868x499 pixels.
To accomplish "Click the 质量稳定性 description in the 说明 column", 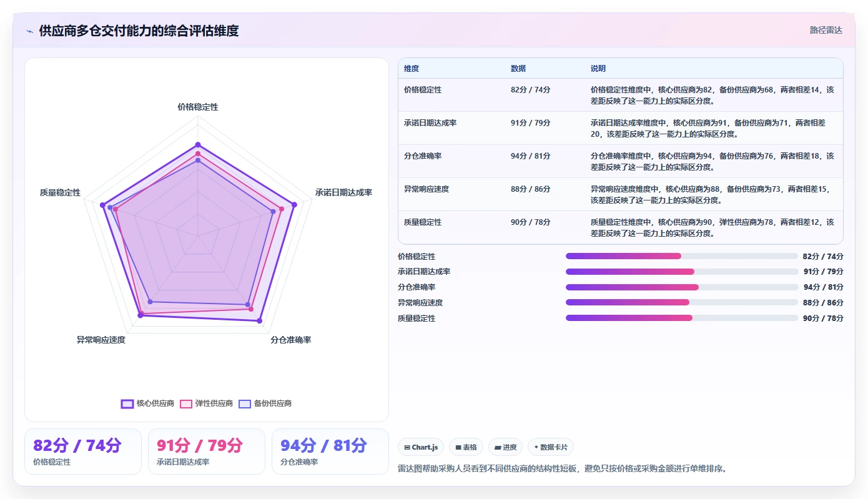I will point(713,228).
